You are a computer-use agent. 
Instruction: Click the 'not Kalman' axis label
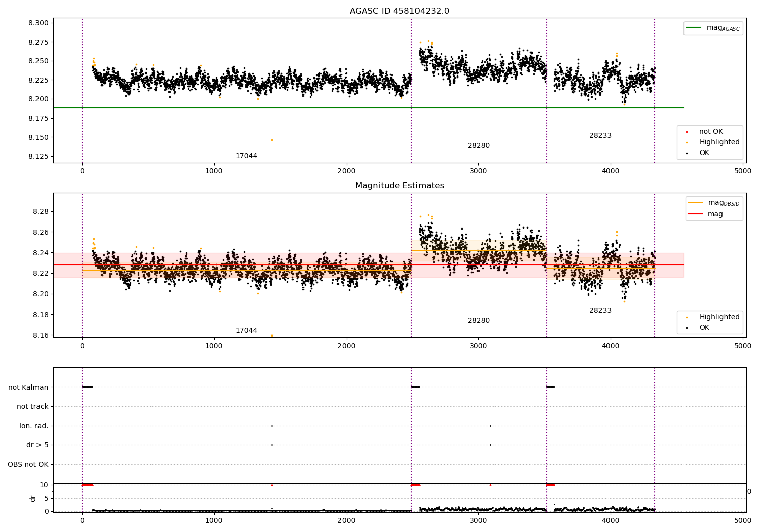coord(28,388)
